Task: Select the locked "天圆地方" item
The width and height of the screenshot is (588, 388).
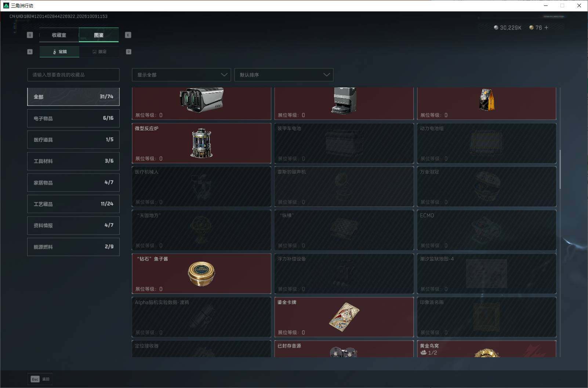Action: 202,230
